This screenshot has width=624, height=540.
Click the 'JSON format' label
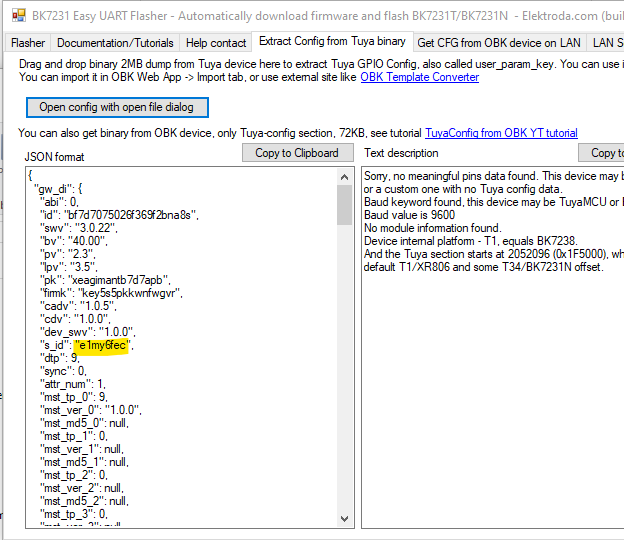[x=55, y=157]
